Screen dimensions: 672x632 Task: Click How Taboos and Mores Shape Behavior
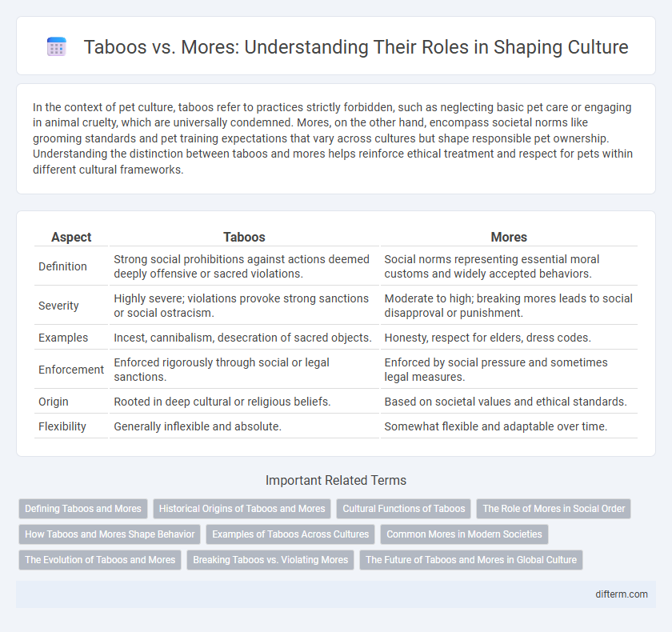click(x=110, y=534)
